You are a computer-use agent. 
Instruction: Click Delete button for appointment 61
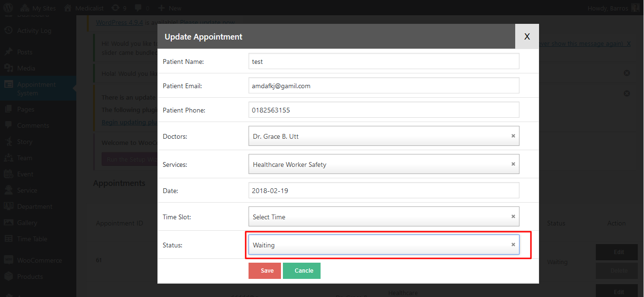pyautogui.click(x=617, y=271)
